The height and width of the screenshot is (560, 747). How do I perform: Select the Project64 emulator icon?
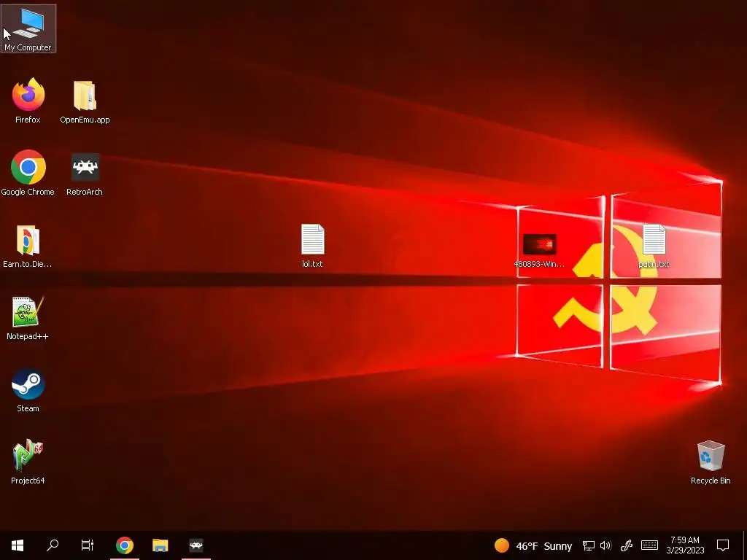coord(28,461)
